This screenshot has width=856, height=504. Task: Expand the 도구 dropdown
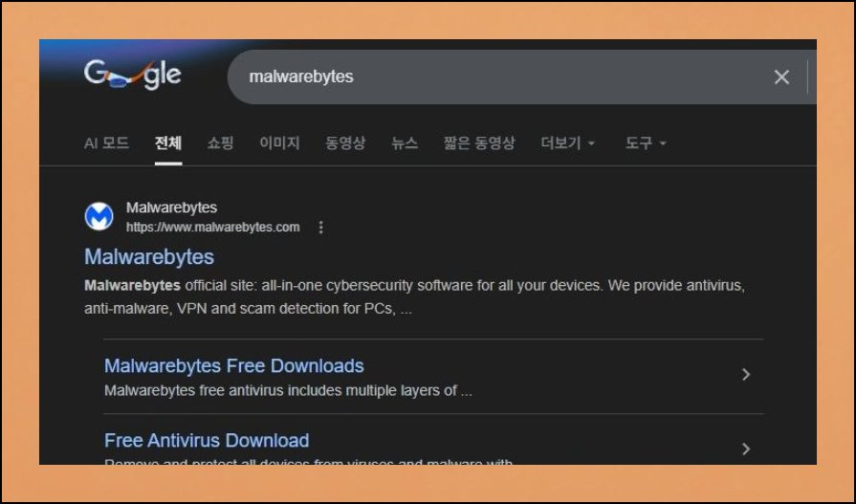coord(646,143)
